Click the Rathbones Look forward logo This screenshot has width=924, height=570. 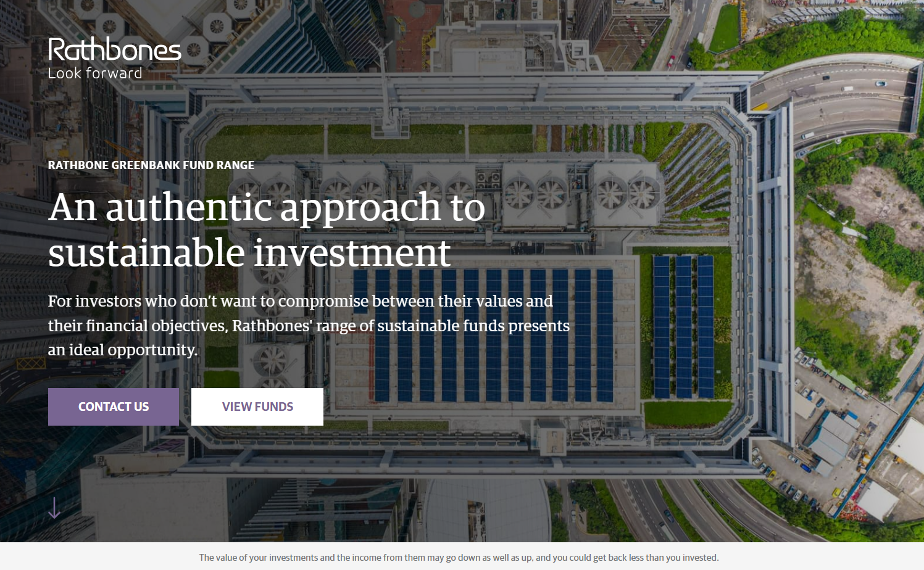tap(115, 59)
